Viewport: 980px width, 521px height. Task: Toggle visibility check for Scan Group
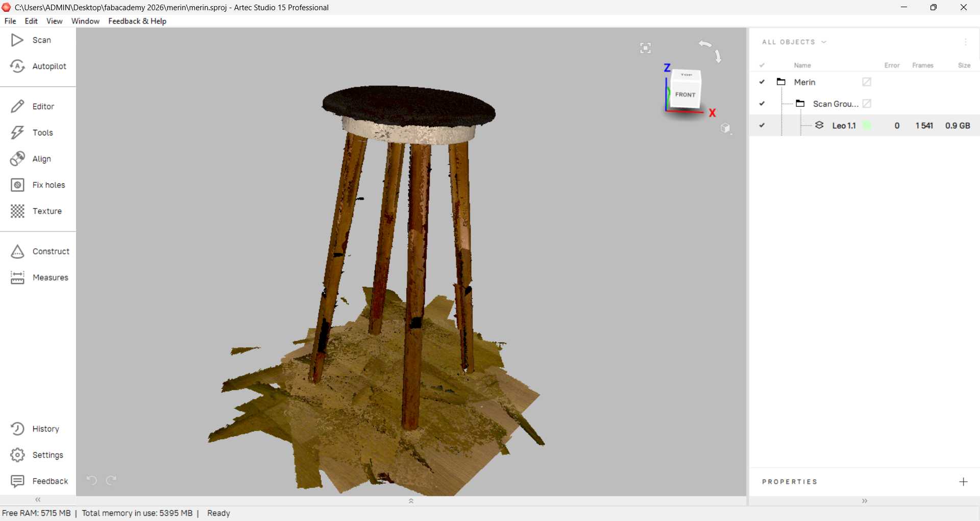coord(762,104)
